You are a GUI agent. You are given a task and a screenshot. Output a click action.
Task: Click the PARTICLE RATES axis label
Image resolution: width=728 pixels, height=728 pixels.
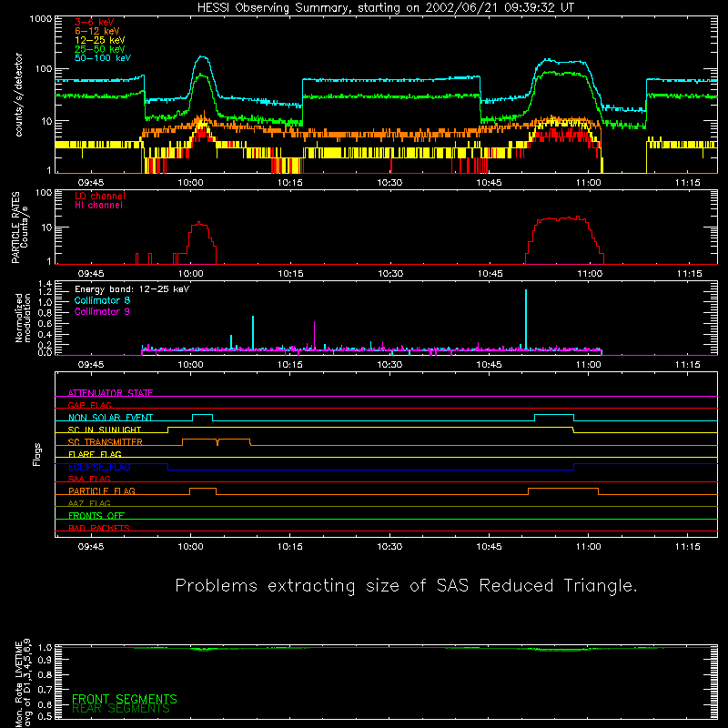[x=19, y=227]
